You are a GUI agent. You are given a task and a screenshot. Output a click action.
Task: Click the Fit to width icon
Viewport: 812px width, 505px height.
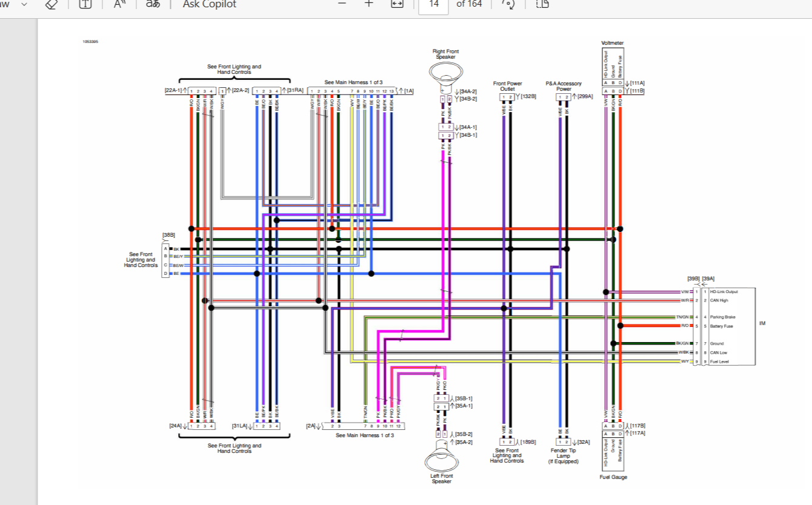[x=397, y=4]
